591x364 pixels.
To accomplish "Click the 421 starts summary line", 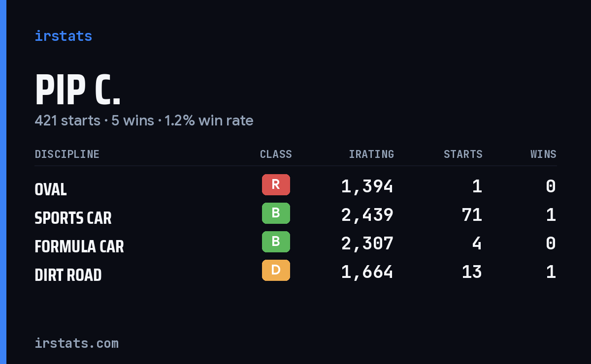I will [x=144, y=121].
